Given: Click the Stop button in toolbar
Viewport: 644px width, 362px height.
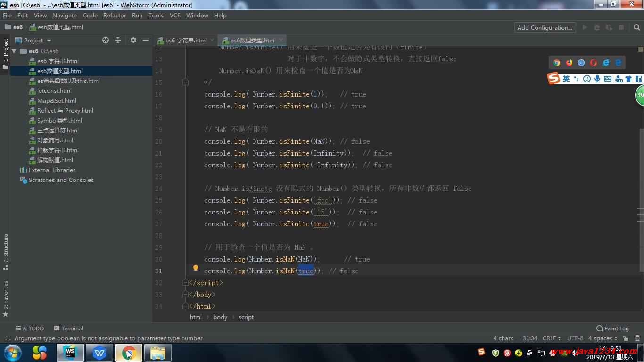Looking at the screenshot, I should pos(621,27).
